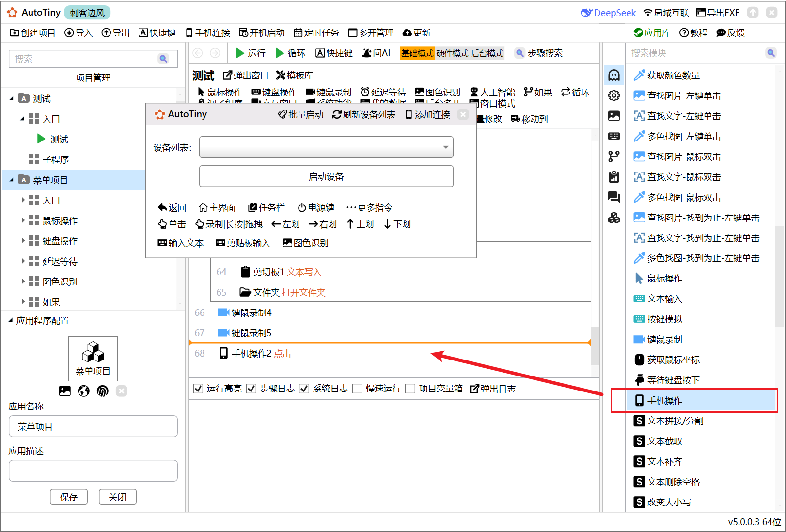Collapse the 应用程序配置 section

pyautogui.click(x=11, y=321)
